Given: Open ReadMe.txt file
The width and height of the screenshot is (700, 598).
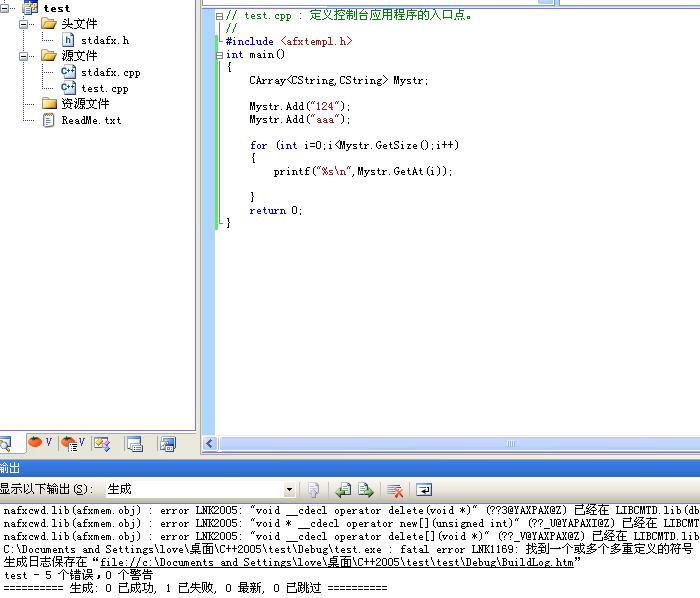Looking at the screenshot, I should tap(91, 120).
